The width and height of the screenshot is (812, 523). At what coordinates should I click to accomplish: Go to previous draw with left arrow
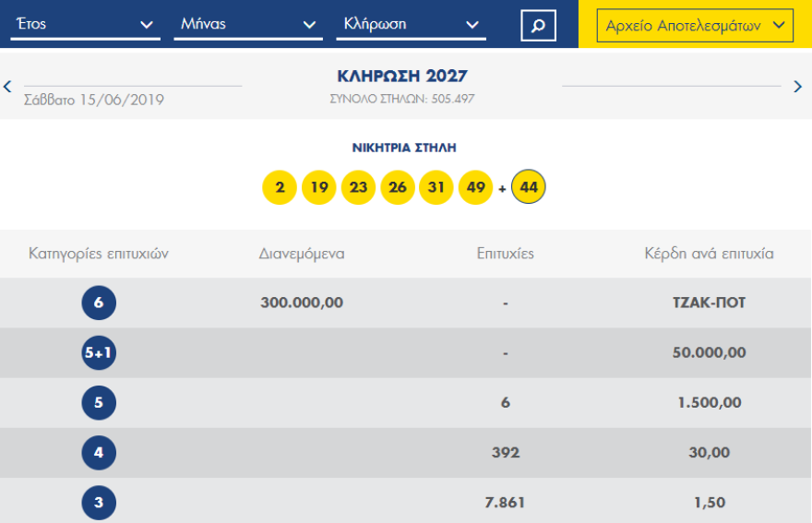[7, 87]
